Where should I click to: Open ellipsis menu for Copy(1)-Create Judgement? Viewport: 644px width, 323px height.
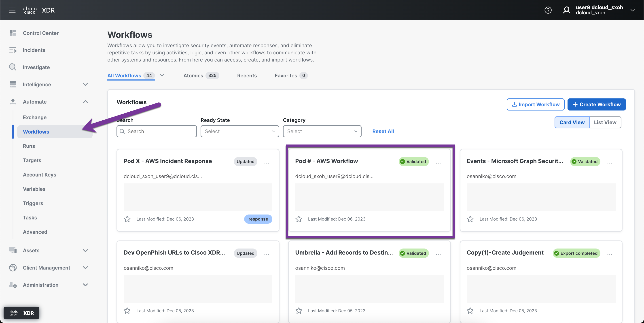pyautogui.click(x=610, y=255)
